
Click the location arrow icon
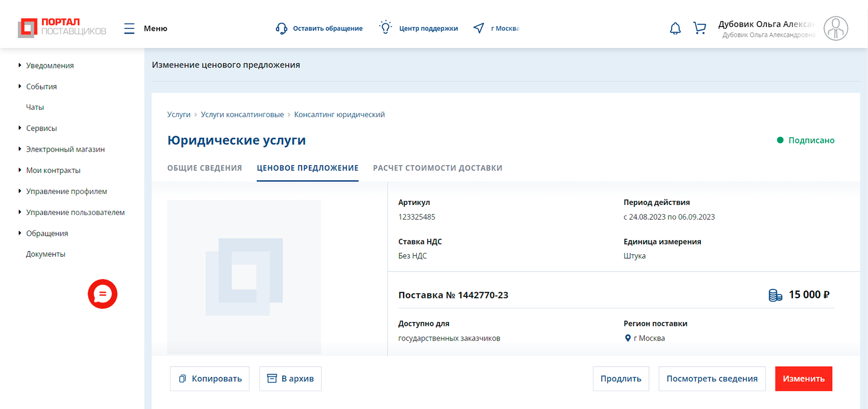tap(479, 28)
